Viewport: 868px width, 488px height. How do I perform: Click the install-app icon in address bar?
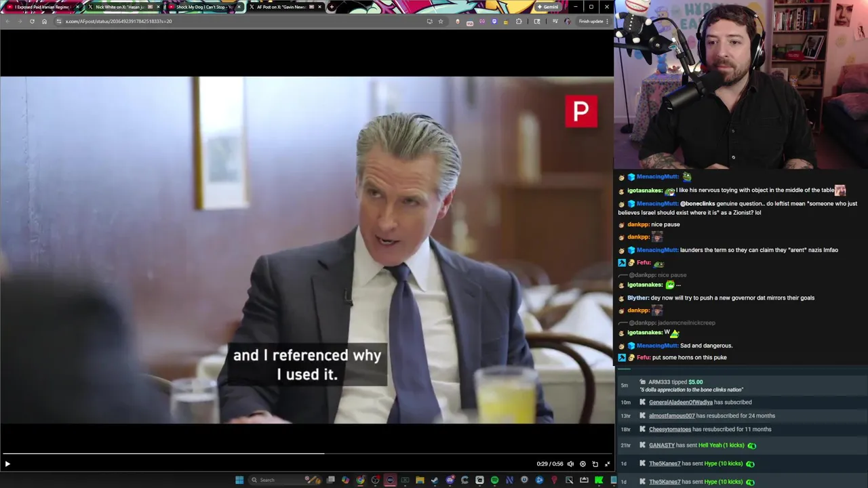click(430, 21)
